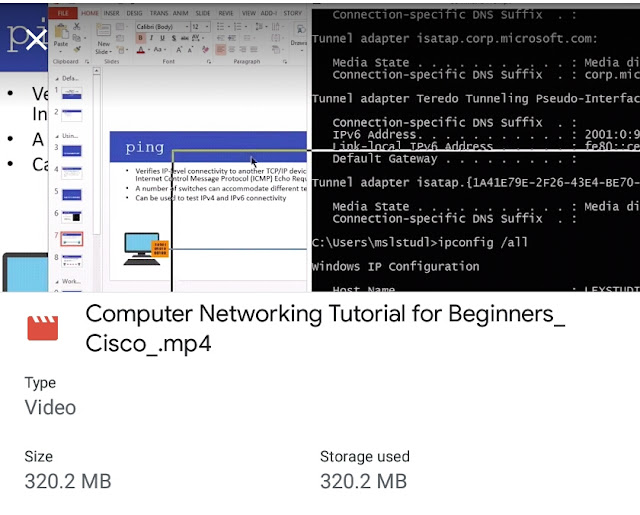Click Convert to SmartArt icon in PowerPoint
The image size is (640, 515).
point(276,50)
